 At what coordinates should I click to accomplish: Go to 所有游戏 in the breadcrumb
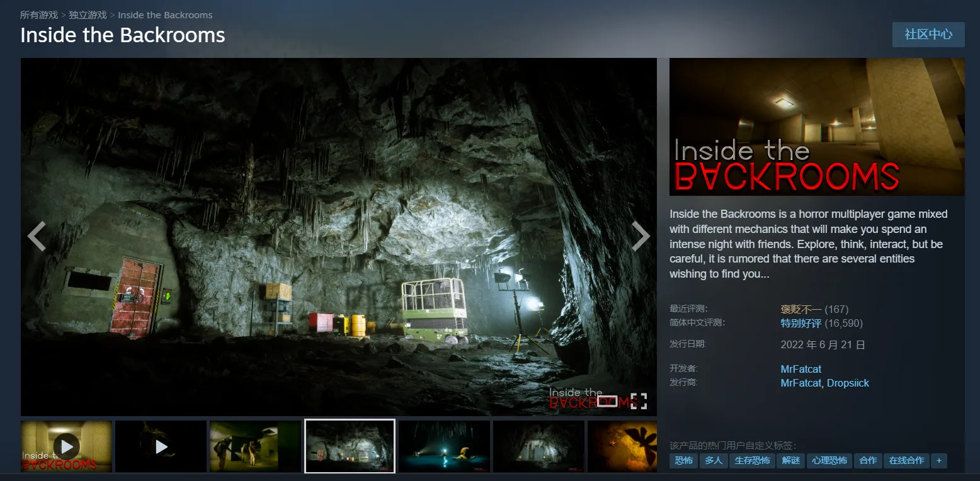[x=39, y=14]
